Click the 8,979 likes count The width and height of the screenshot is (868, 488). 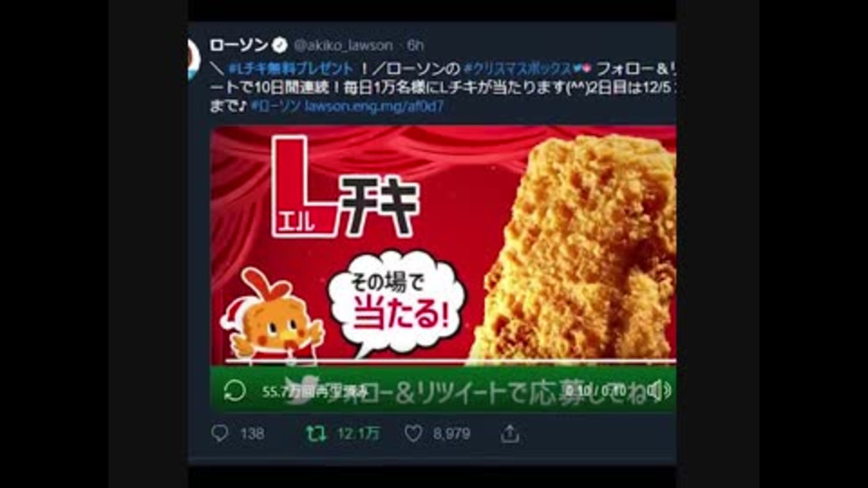(452, 433)
